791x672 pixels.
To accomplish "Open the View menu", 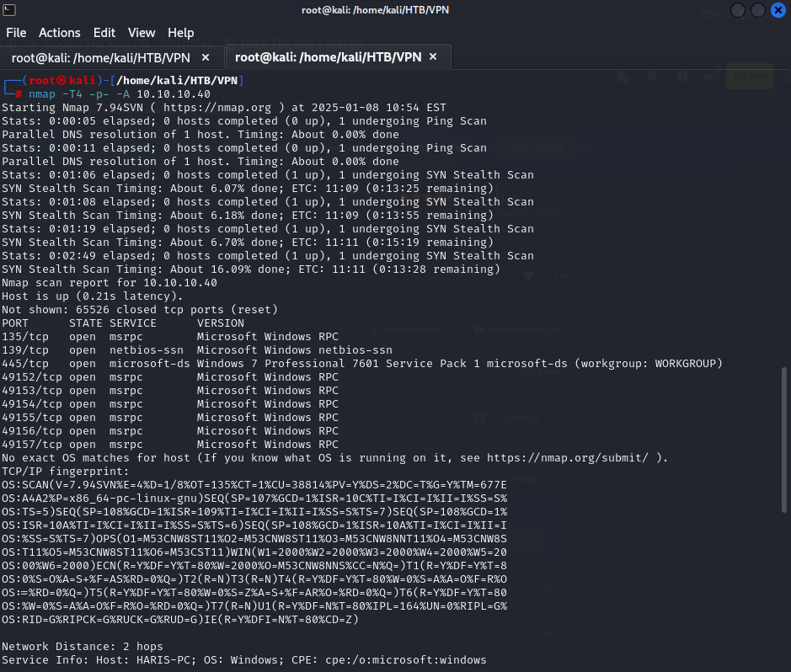I will [x=141, y=33].
